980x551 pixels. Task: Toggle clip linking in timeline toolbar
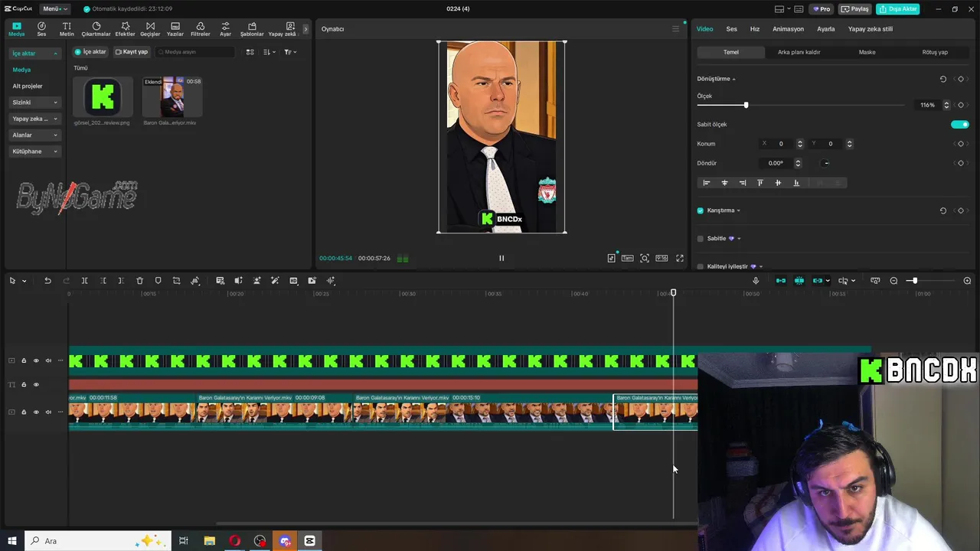pyautogui.click(x=818, y=281)
